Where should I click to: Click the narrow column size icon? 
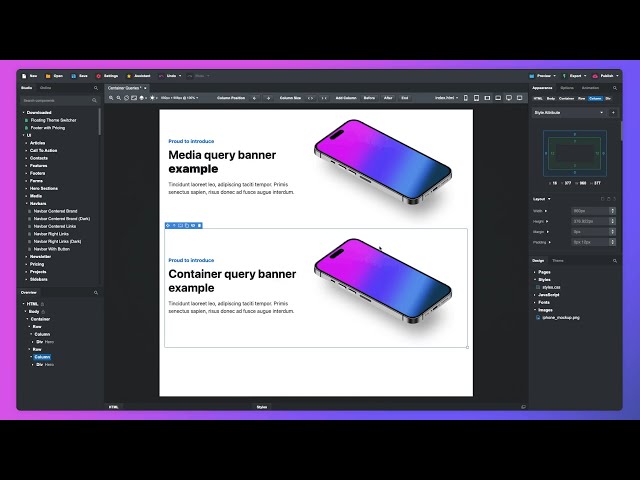(324, 98)
